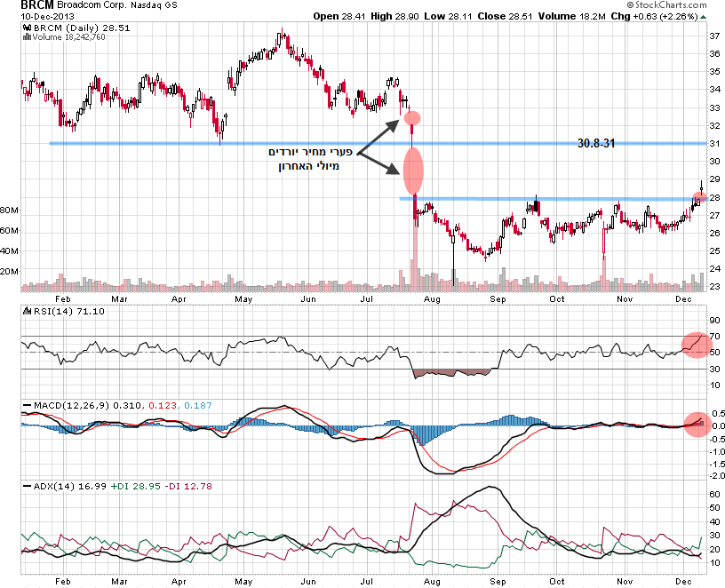Viewport: 725px width, 588px height.
Task: Click the 'ADX(14) 16.99' indicator label
Action: (70, 487)
